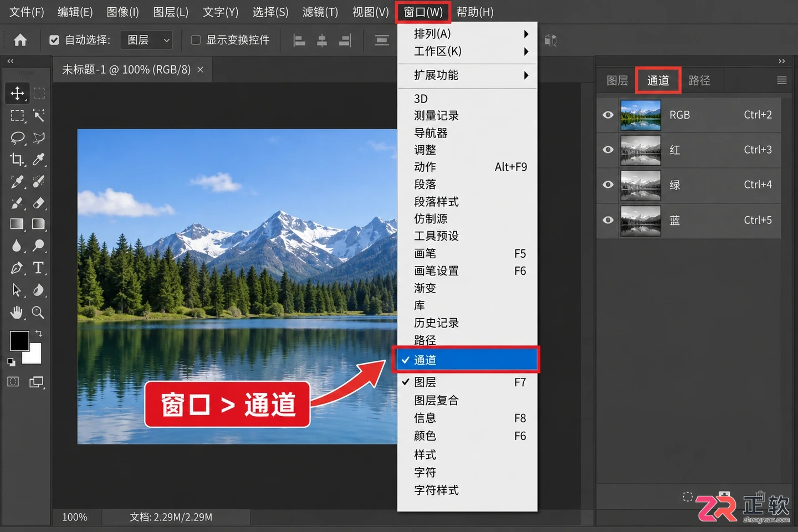
Task: Load channel as selection dotted circle
Action: 688,497
